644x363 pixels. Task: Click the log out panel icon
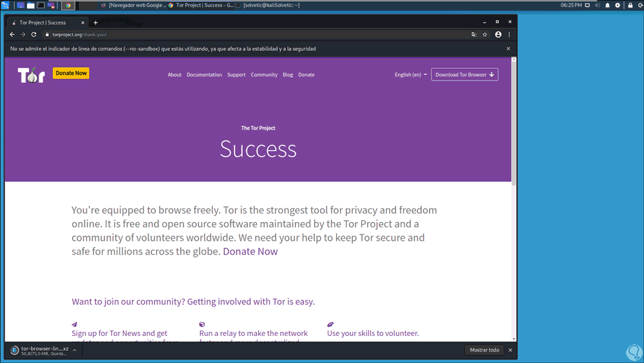point(641,5)
